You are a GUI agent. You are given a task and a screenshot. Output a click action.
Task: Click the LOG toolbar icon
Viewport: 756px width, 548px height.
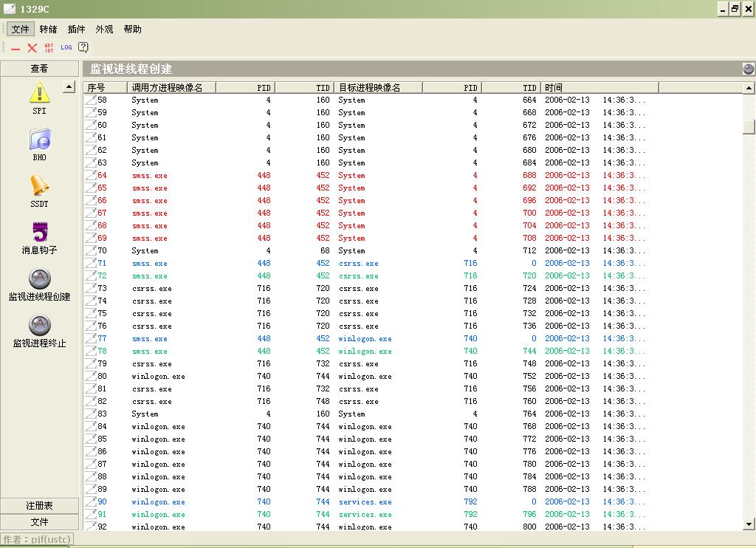[66, 48]
